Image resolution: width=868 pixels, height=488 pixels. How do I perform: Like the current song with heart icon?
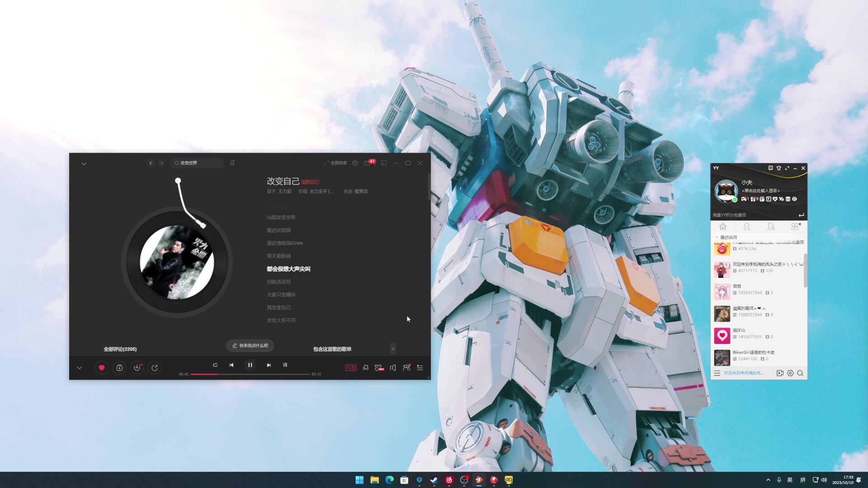point(102,368)
